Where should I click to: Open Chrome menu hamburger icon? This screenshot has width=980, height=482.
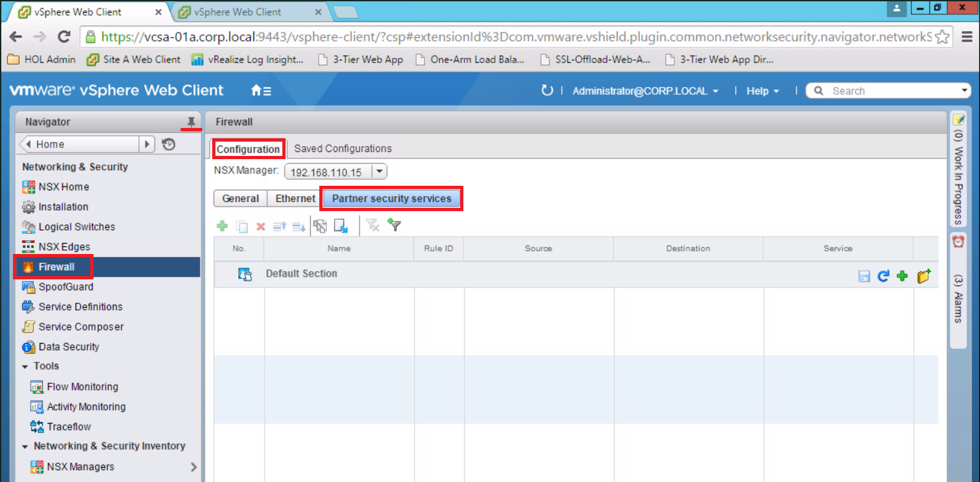(x=966, y=36)
